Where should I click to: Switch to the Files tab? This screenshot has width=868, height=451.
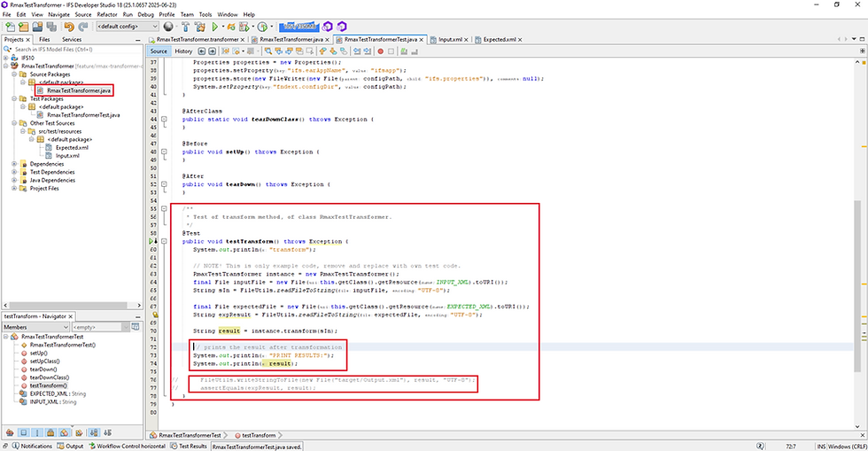point(44,39)
